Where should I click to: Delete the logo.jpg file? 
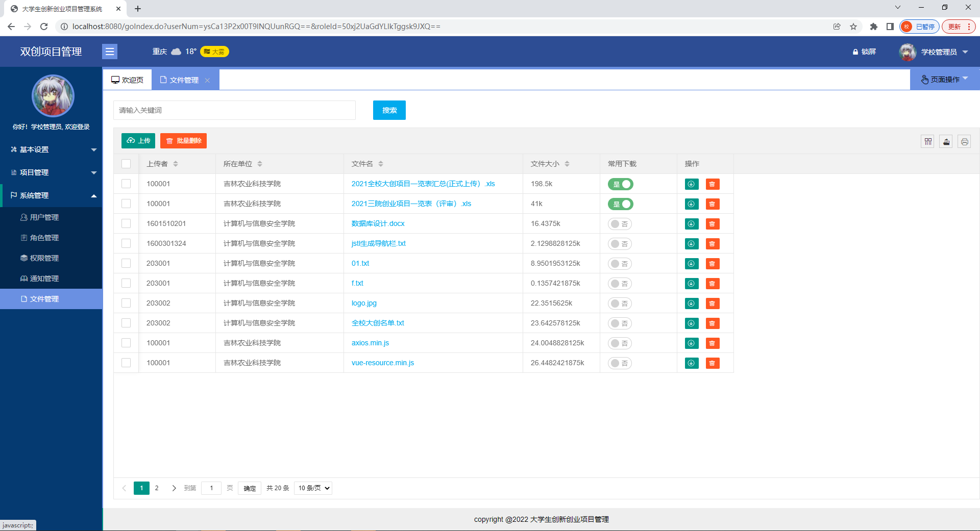point(713,304)
